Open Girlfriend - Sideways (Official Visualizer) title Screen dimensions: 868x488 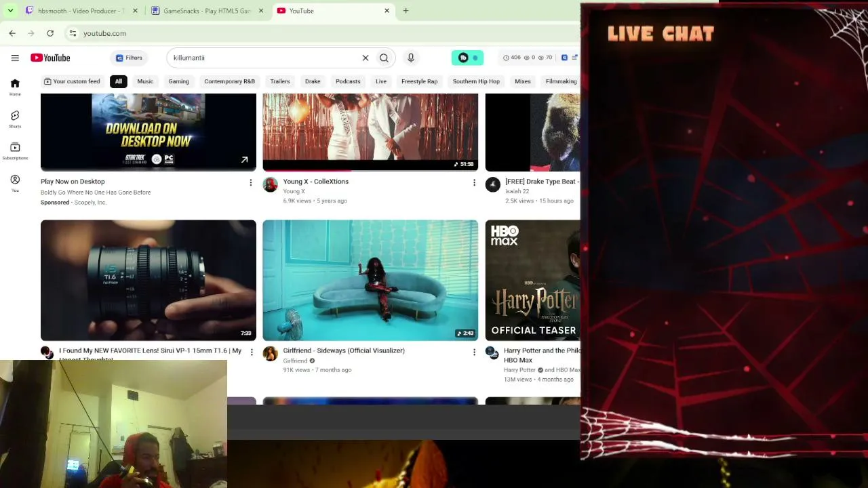click(x=344, y=350)
